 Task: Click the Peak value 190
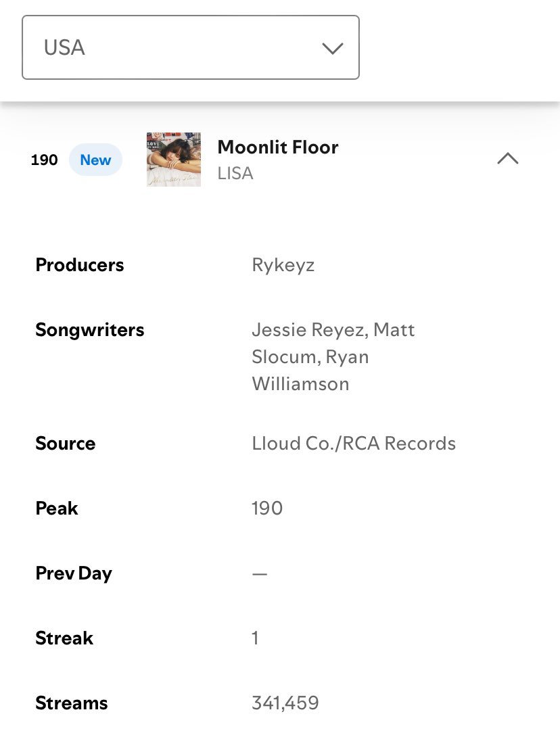pos(267,509)
